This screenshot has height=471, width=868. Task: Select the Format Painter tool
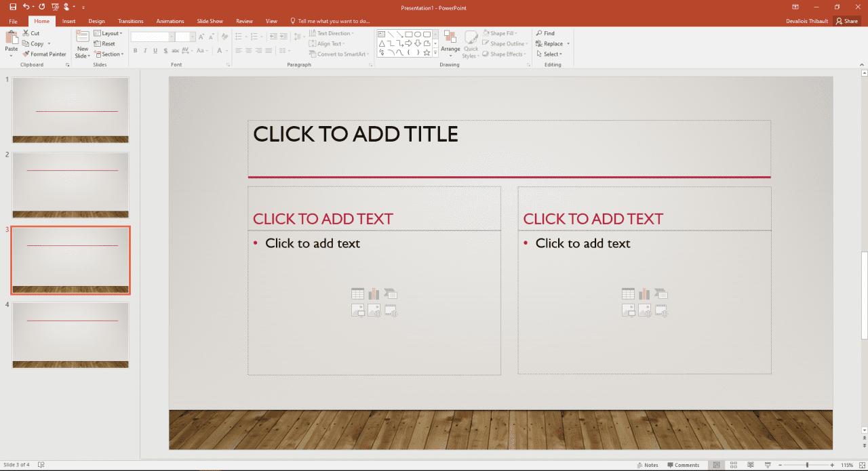[x=44, y=54]
